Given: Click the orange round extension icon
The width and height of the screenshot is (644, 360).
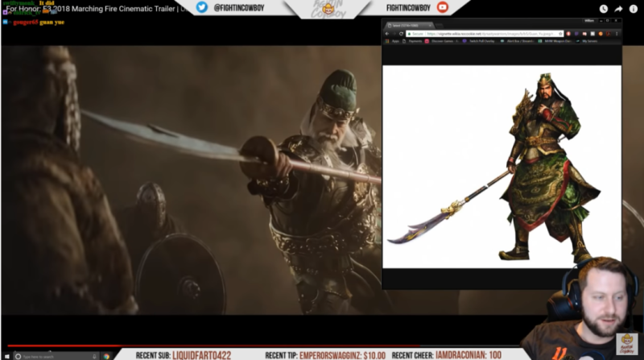Looking at the screenshot, I should (601, 34).
